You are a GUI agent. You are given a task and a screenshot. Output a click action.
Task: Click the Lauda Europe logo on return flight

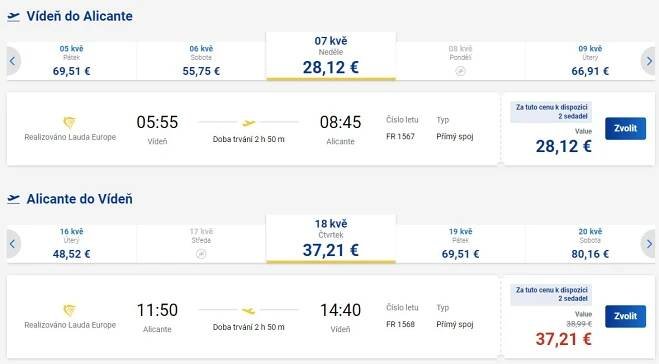[69, 310]
